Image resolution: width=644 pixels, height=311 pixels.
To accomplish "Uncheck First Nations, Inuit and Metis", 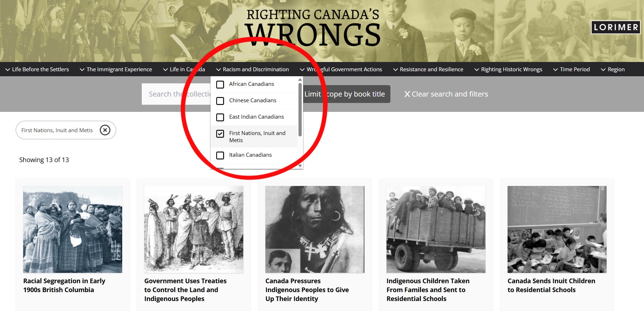I will click(220, 134).
